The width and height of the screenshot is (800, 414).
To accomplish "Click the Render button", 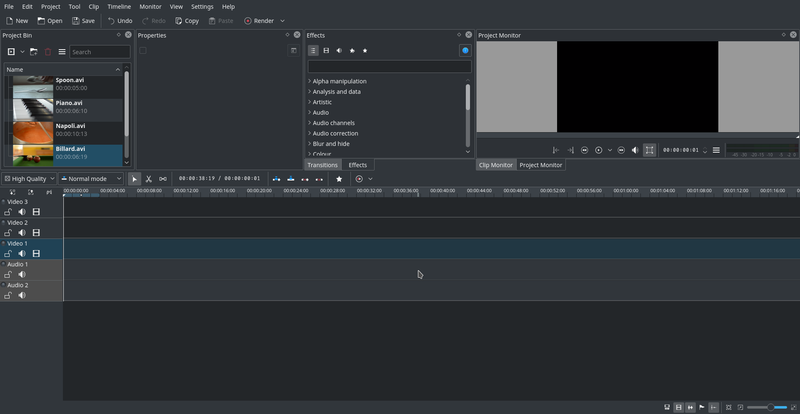I will 258,20.
